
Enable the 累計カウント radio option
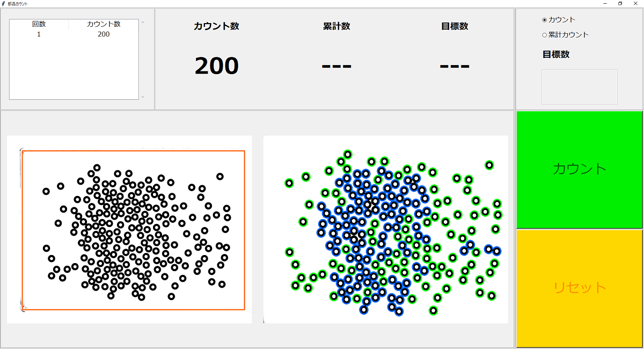pos(545,35)
